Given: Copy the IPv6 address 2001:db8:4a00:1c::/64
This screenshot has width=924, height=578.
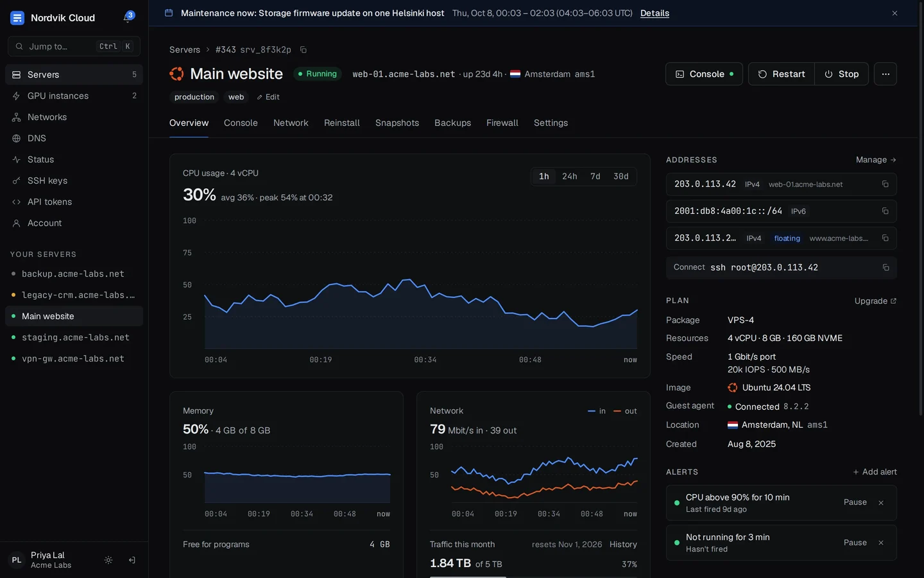Looking at the screenshot, I should click(885, 211).
